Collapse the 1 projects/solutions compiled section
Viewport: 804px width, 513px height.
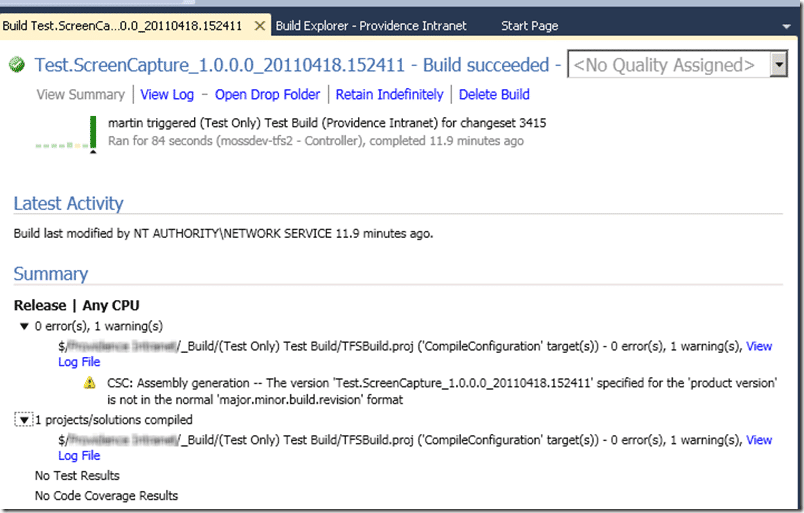click(24, 420)
